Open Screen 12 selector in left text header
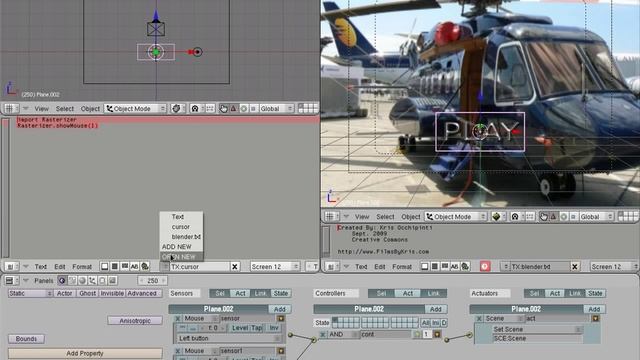The image size is (640, 360). [274, 267]
